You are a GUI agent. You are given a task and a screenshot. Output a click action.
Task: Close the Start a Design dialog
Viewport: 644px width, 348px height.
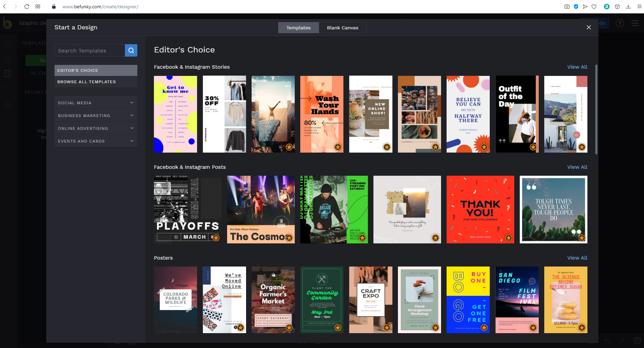[589, 27]
